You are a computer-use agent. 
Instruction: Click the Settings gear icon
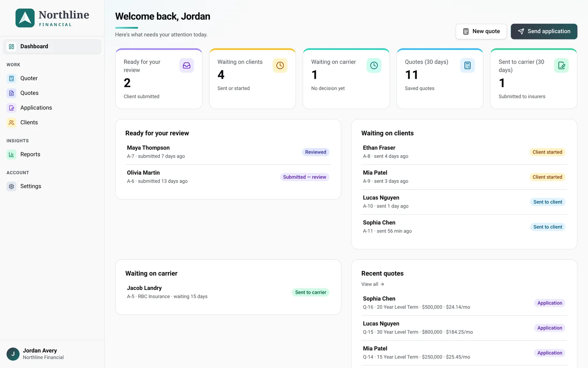click(x=11, y=186)
